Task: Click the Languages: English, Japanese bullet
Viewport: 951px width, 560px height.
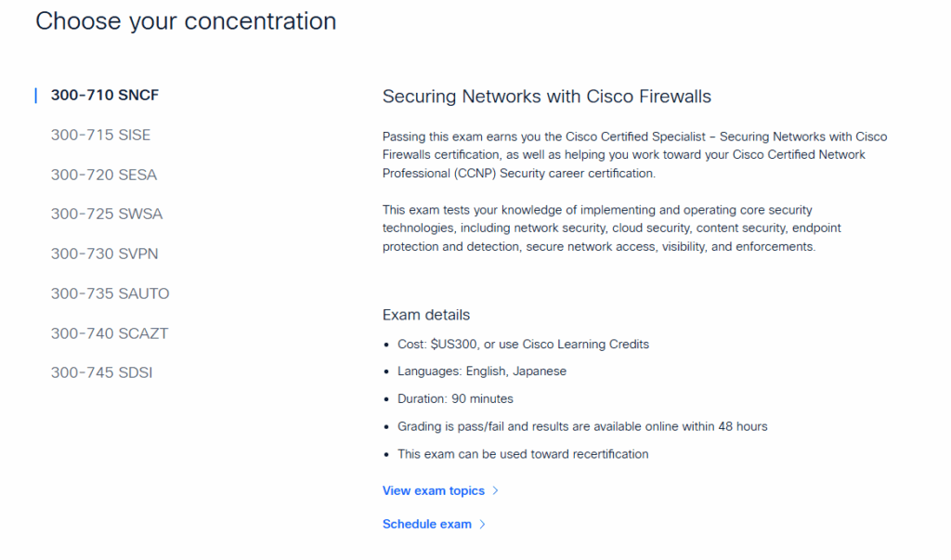Action: click(x=481, y=371)
